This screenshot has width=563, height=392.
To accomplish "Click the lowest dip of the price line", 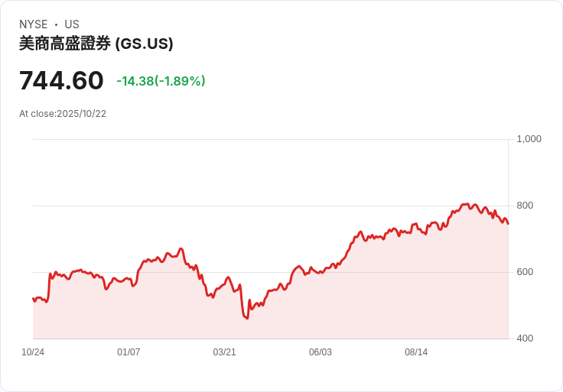I will pyautogui.click(x=247, y=318).
